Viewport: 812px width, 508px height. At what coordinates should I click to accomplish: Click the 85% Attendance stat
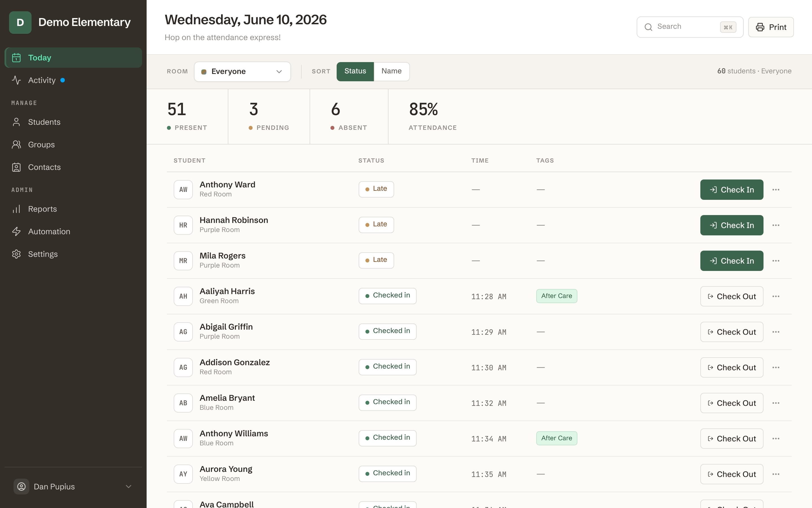pyautogui.click(x=433, y=117)
